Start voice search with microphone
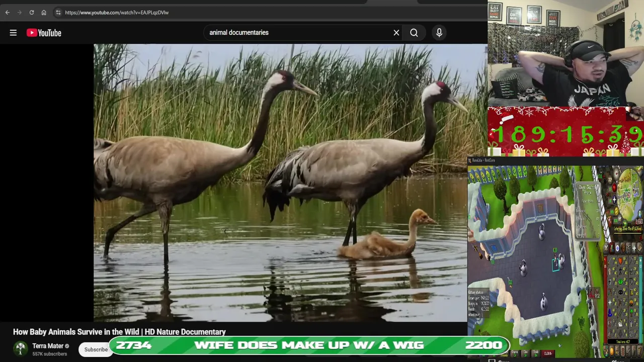644x362 pixels. 439,33
